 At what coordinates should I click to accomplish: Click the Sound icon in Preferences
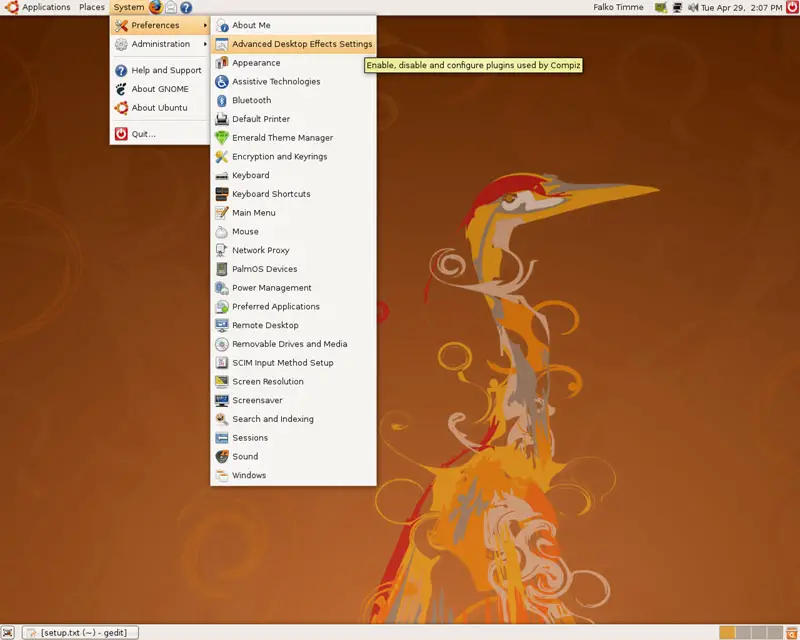[222, 457]
